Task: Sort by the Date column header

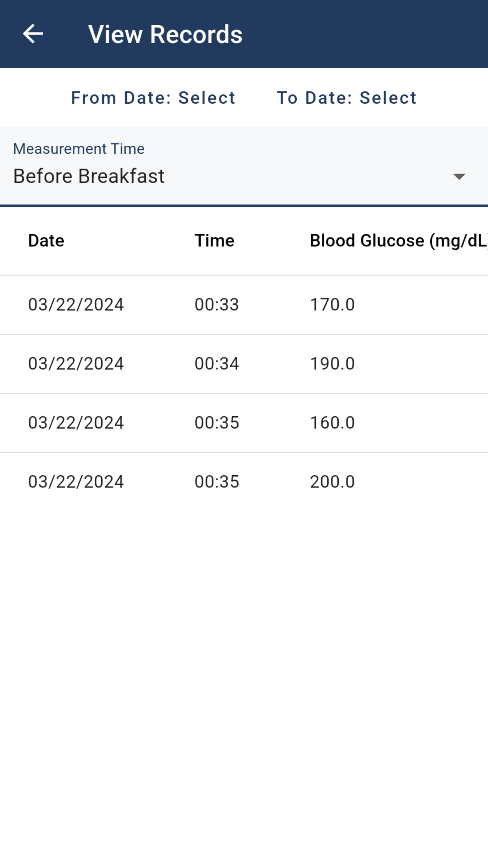Action: (46, 241)
